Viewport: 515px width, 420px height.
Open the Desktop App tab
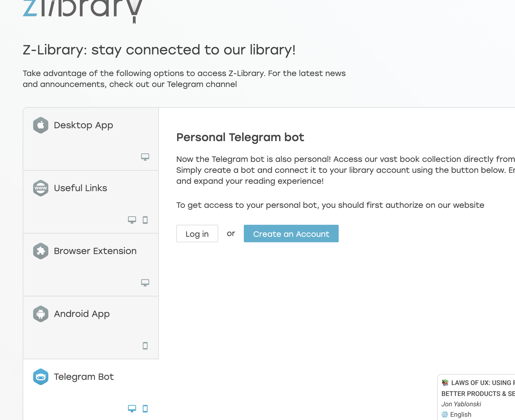tap(91, 139)
